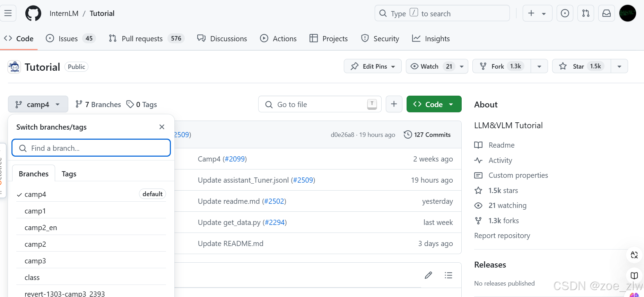Open commit hash d0e26a8
Screen dimensions: 644x297
point(342,134)
